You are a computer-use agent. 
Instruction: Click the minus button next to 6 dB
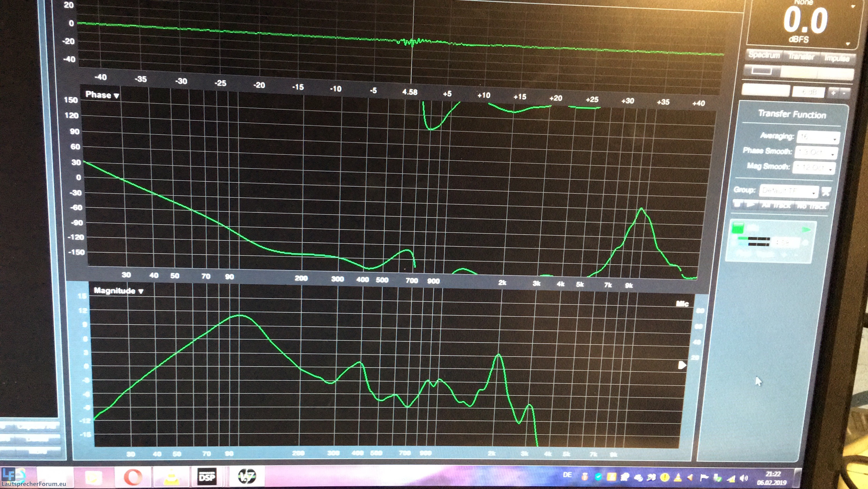(844, 93)
